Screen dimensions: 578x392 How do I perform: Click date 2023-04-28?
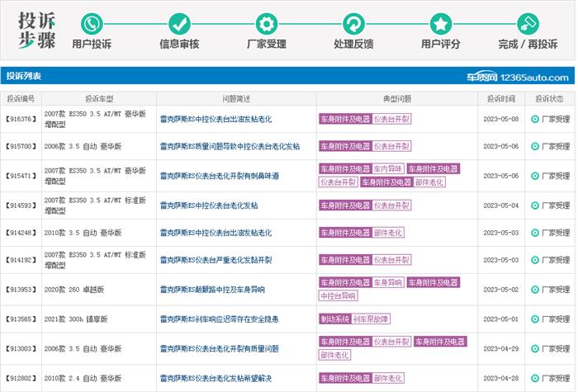501,378
